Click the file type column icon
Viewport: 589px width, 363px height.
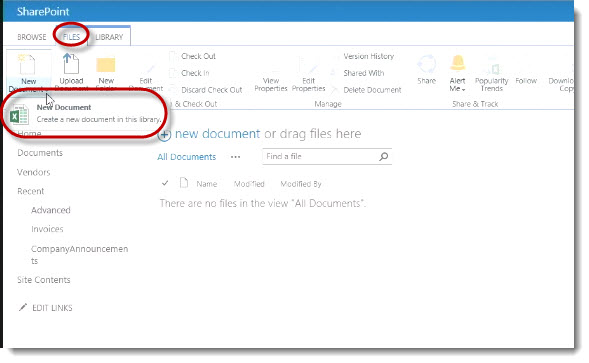(184, 183)
